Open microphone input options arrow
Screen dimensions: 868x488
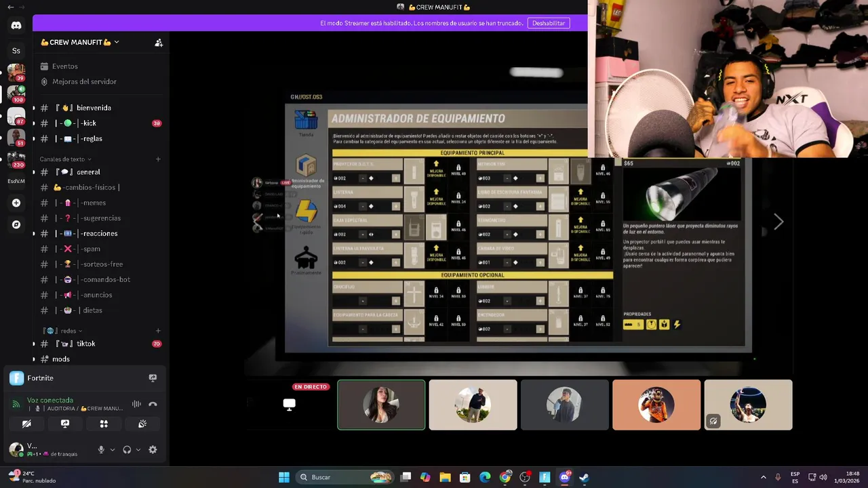point(113,449)
